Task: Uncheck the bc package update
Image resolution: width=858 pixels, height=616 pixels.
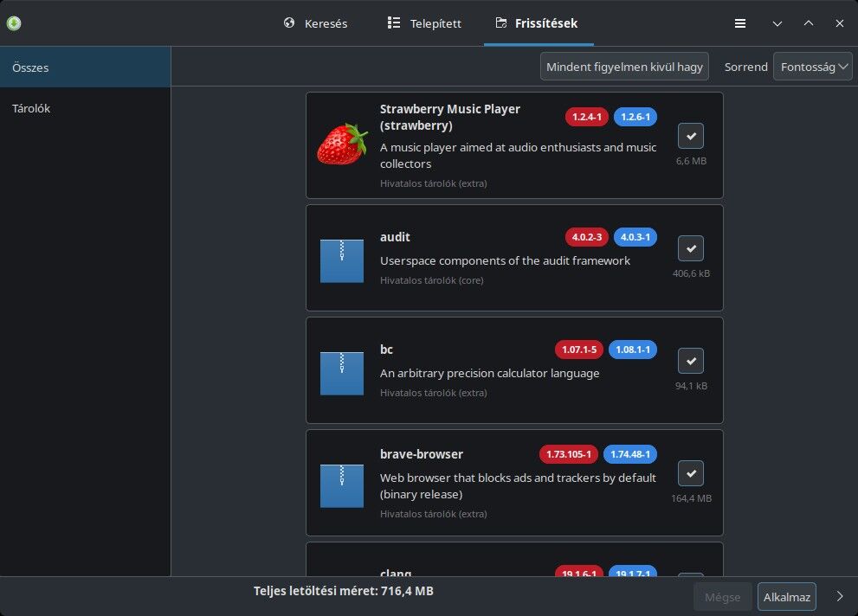Action: tap(691, 361)
